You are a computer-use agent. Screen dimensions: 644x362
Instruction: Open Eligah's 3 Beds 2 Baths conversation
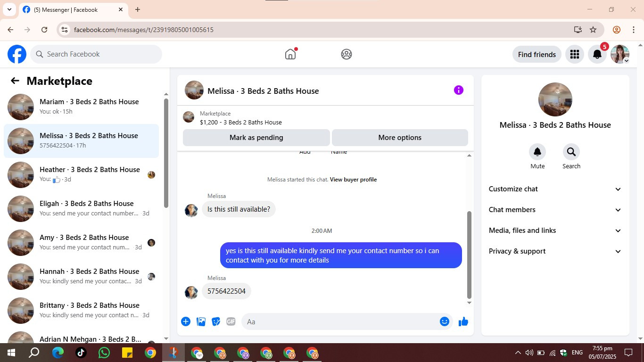(x=81, y=208)
